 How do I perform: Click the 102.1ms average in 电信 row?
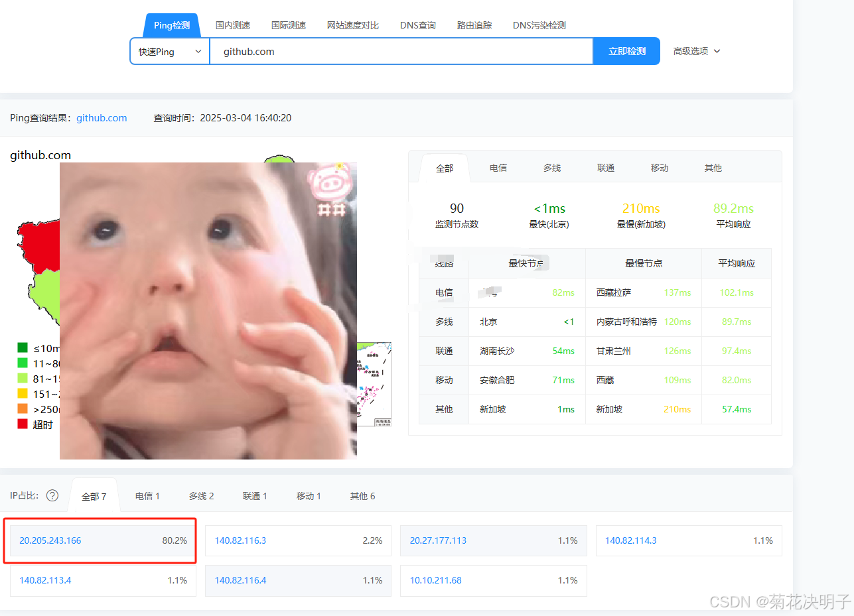pos(737,292)
